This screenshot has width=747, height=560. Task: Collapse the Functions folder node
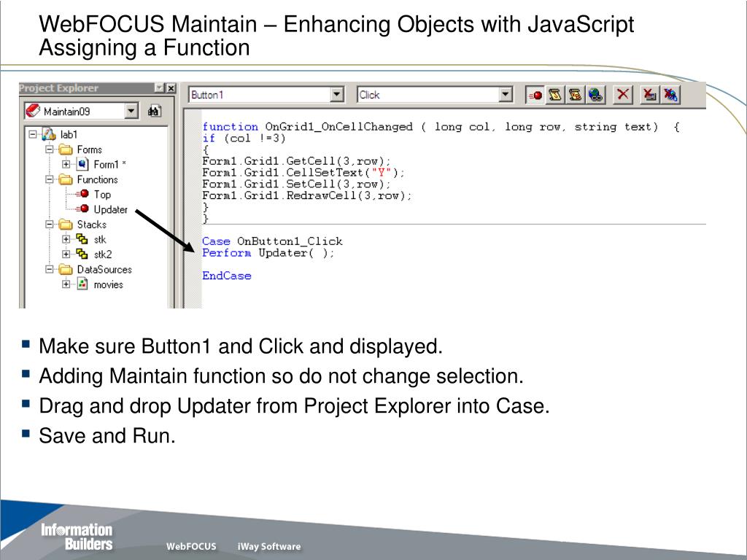49,179
